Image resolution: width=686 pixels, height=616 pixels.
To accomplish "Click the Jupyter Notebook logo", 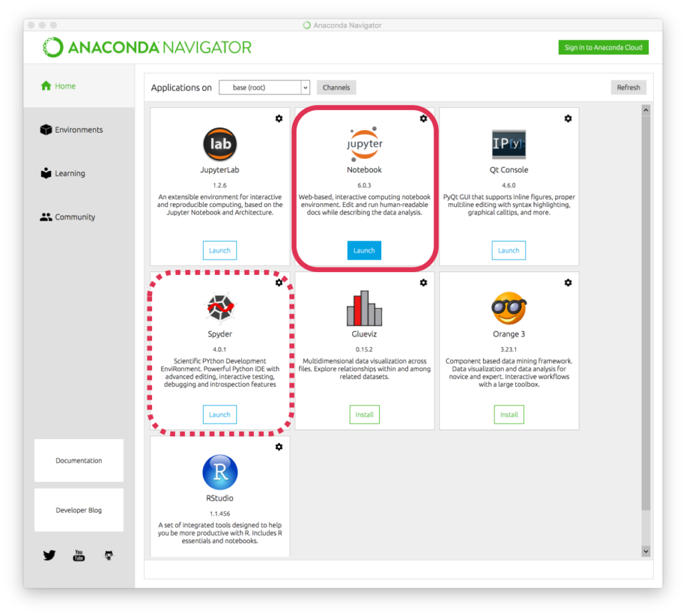I will pos(364,143).
